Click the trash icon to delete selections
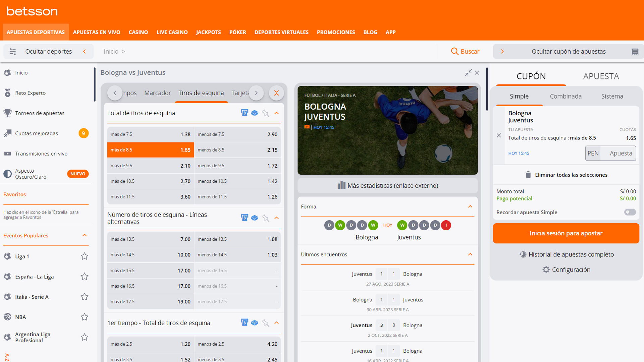Screen dimensions: 644x362 (528, 175)
